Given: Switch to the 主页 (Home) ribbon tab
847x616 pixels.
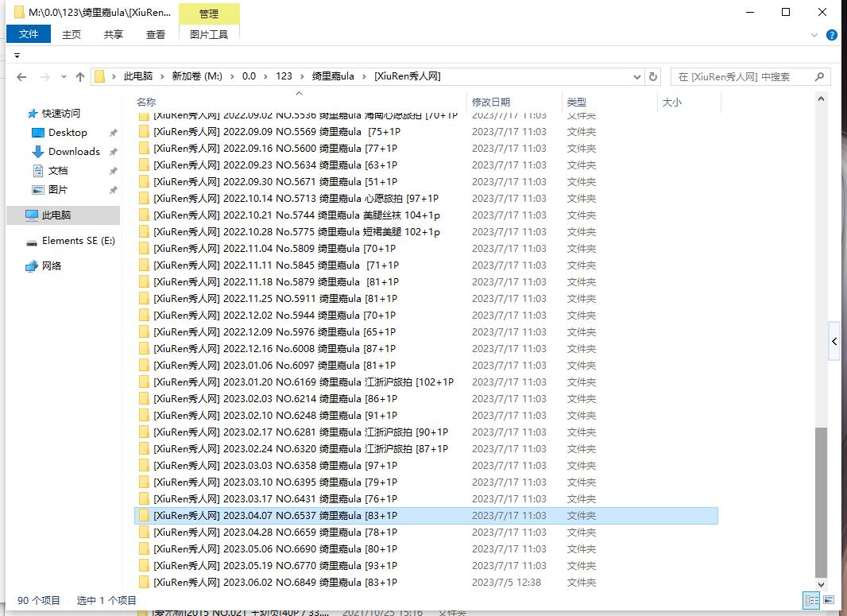Looking at the screenshot, I should pyautogui.click(x=72, y=35).
